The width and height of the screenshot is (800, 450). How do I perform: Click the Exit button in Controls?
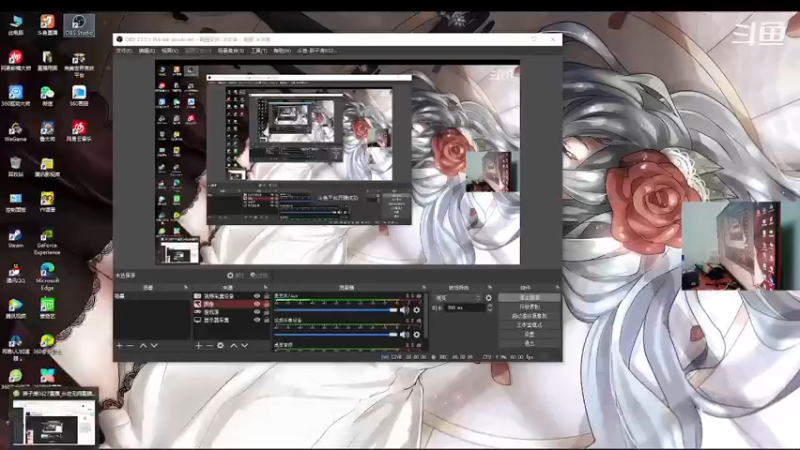[x=529, y=343]
